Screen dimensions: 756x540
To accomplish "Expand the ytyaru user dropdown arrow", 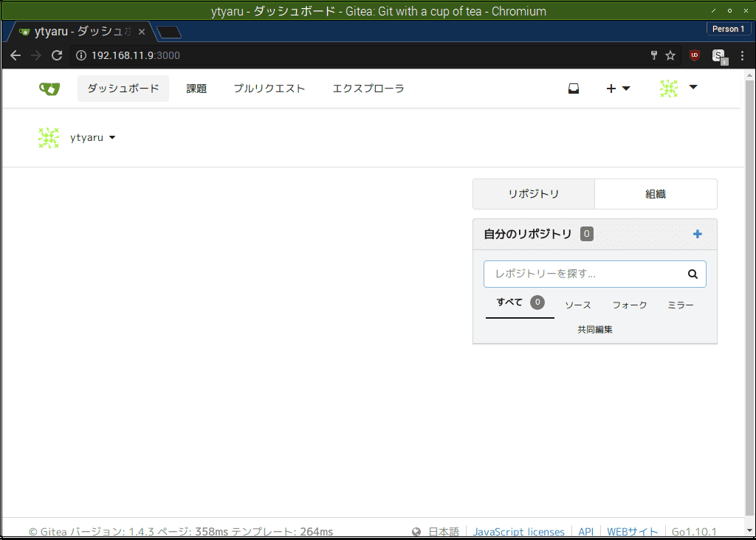I will 111,137.
